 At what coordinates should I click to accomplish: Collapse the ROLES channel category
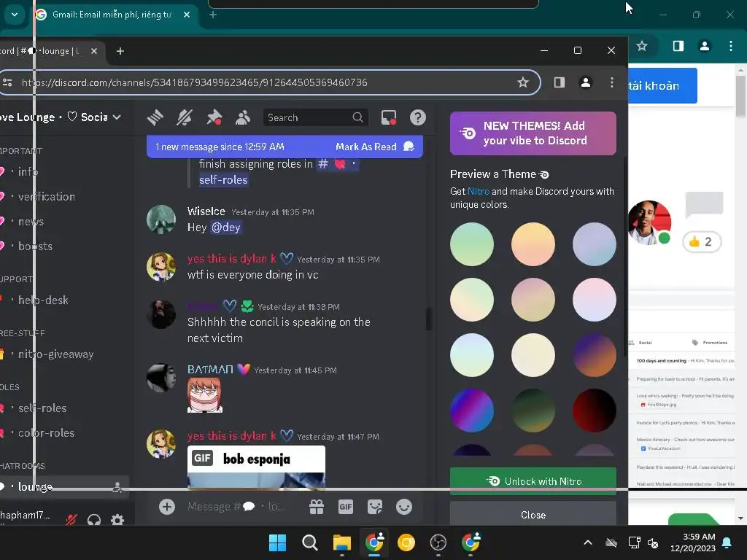[x=9, y=387]
